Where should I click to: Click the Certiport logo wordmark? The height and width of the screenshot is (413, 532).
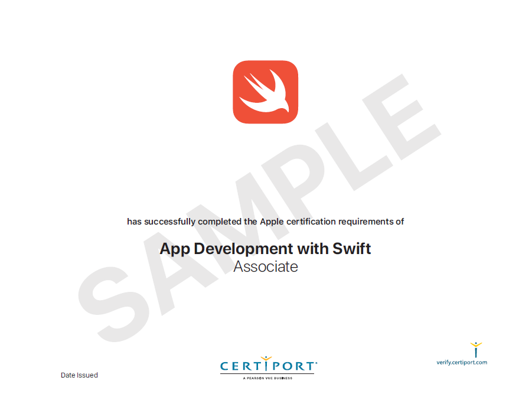click(268, 366)
